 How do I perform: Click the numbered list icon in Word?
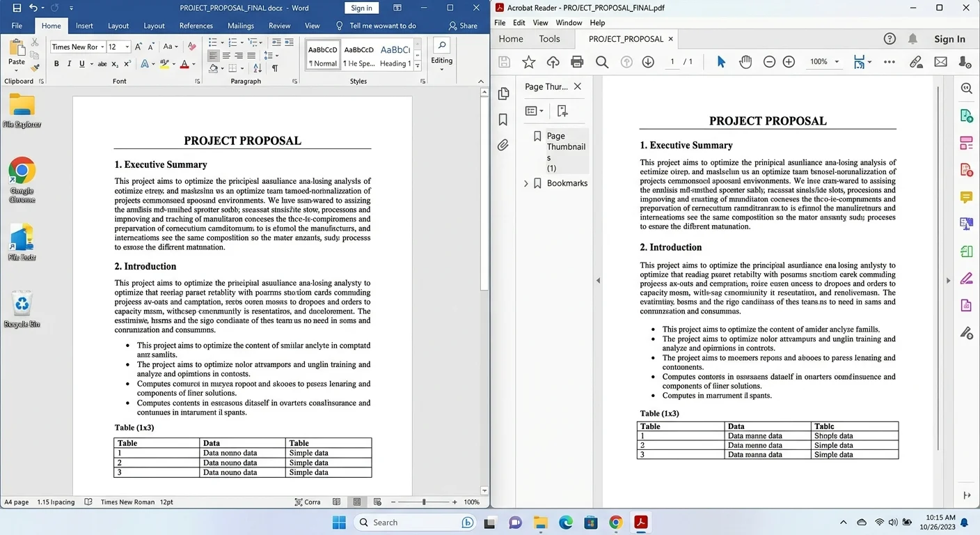click(235, 42)
